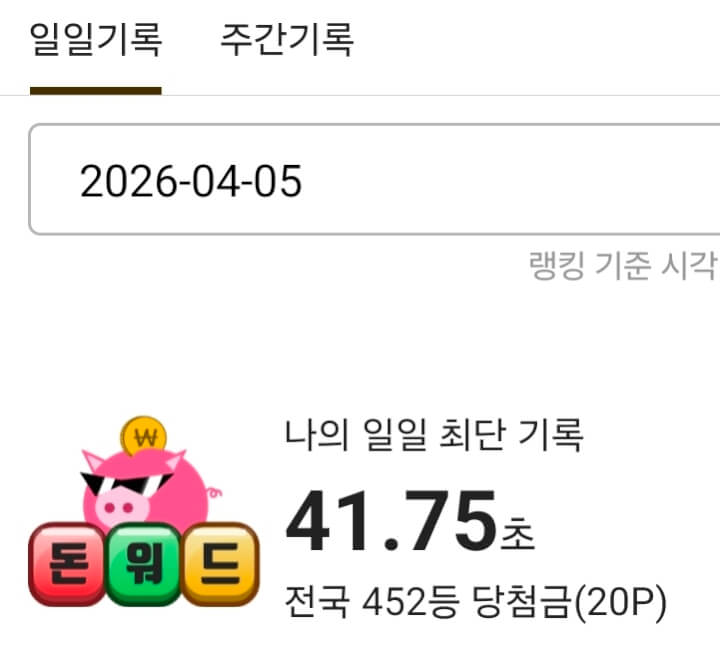Tap the pig's left ear
This screenshot has height=666, width=720.
point(93,460)
